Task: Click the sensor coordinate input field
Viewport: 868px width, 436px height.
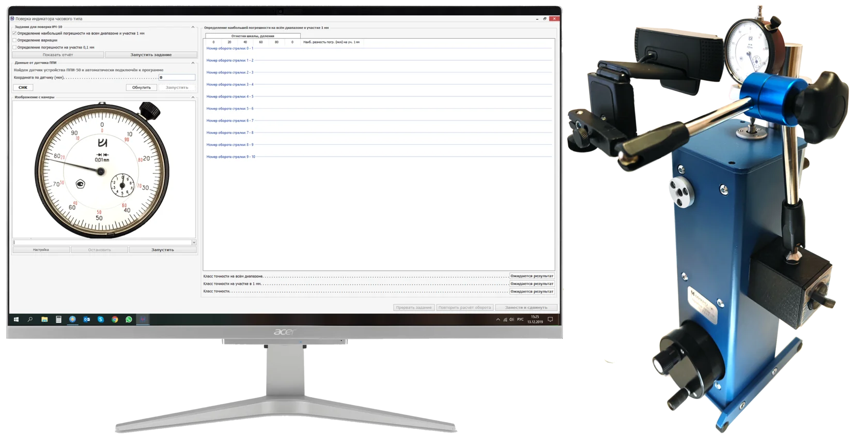Action: tap(177, 78)
